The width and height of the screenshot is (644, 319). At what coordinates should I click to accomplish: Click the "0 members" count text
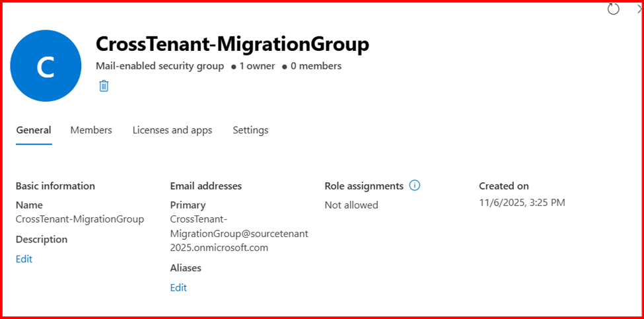315,66
